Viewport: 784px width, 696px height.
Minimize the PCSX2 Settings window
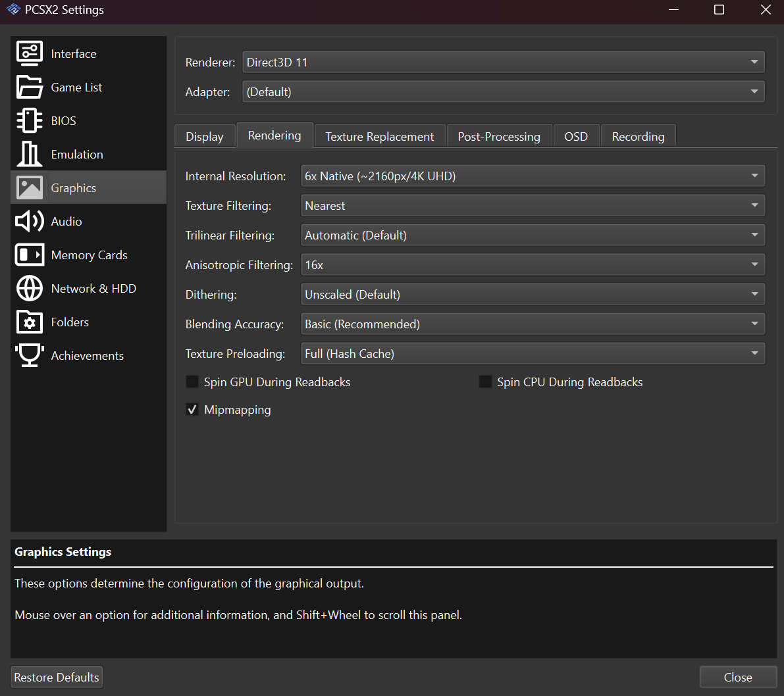pos(673,9)
